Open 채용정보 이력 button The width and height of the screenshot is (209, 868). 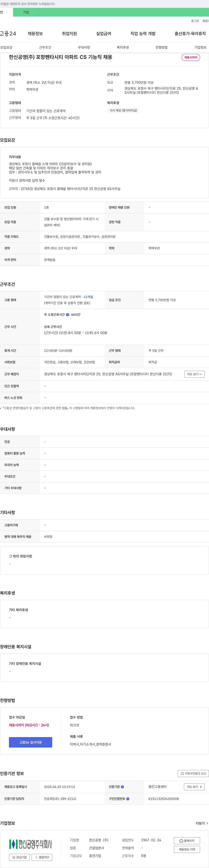point(187,849)
